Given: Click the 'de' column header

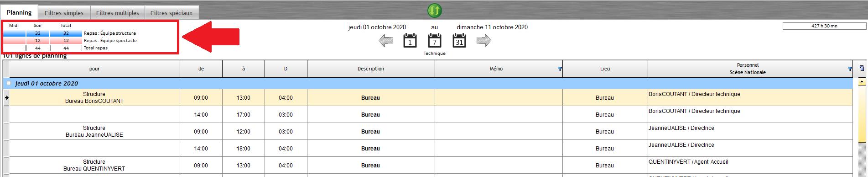Looking at the screenshot, I should (x=201, y=69).
